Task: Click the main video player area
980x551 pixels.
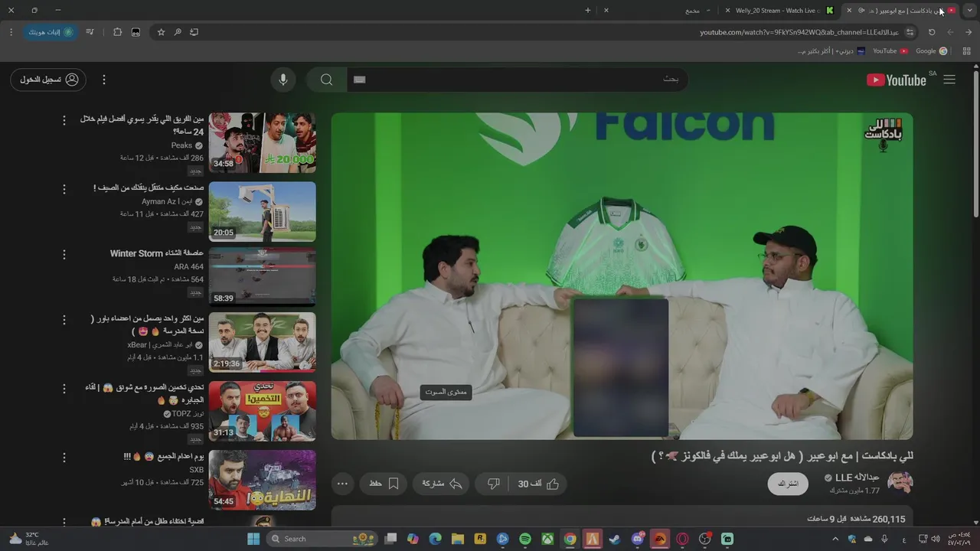Action: tap(622, 276)
